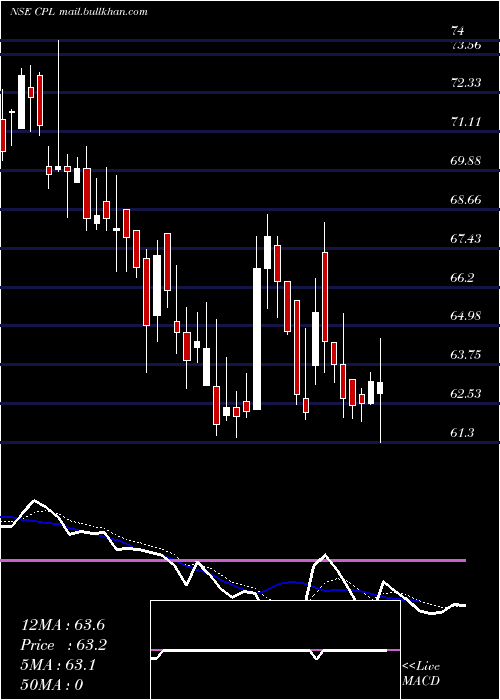The width and height of the screenshot is (500, 700).
Task: Select the 62.53 price level label
Action: click(x=466, y=394)
